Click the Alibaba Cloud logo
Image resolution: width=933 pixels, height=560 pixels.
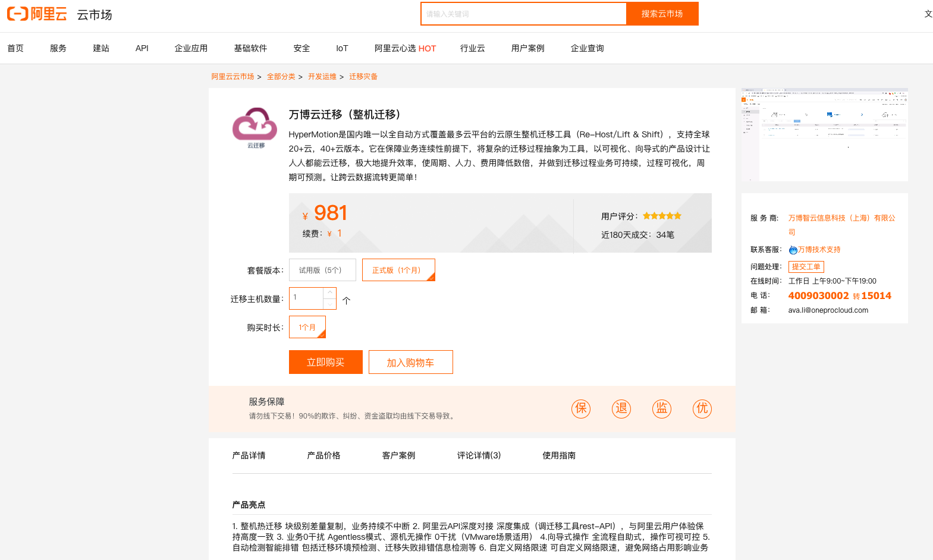click(37, 14)
